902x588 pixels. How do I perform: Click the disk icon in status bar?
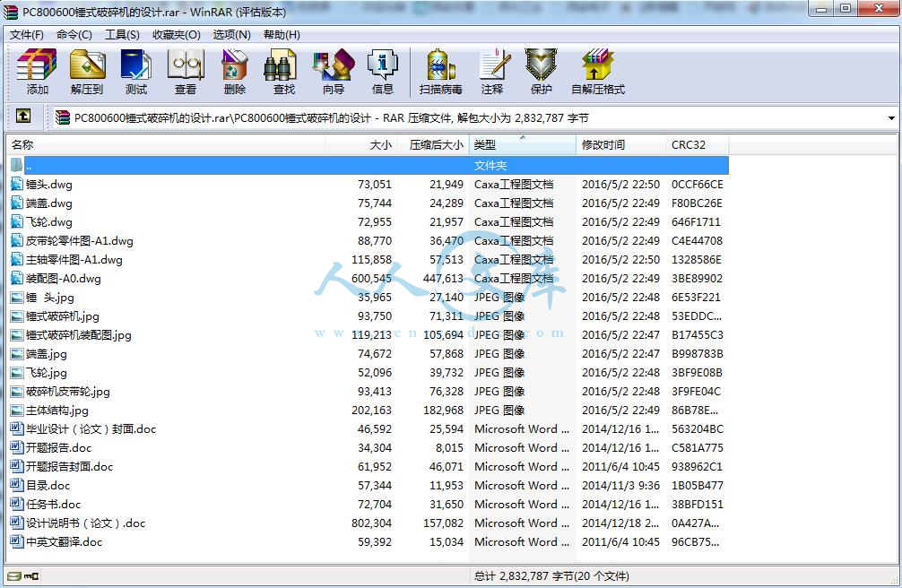pyautogui.click(x=14, y=576)
